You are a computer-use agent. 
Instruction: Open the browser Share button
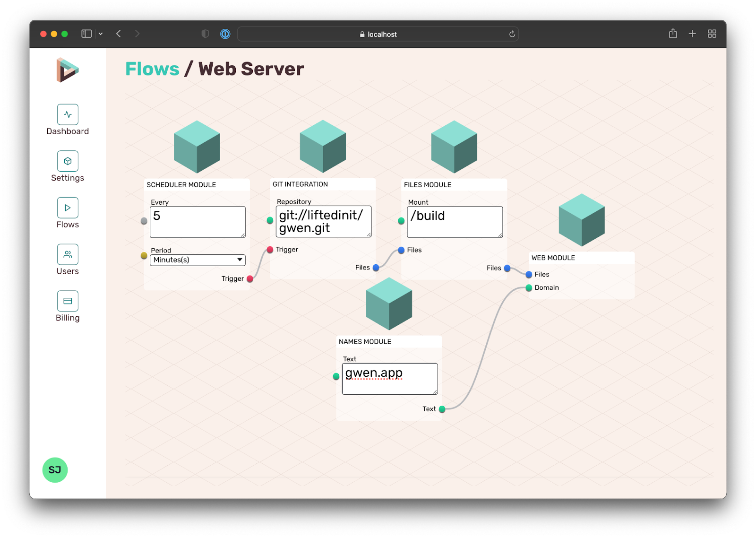click(x=673, y=34)
